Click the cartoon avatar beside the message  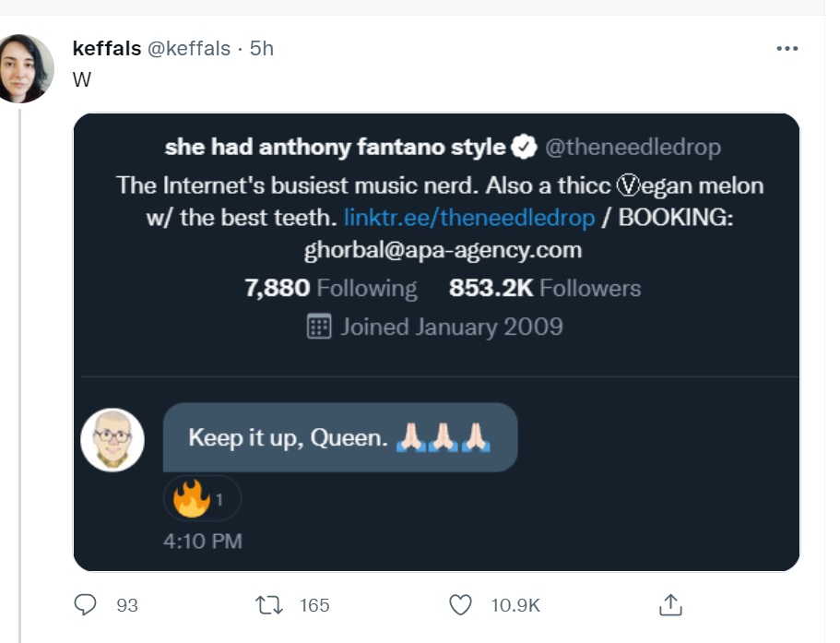point(112,440)
